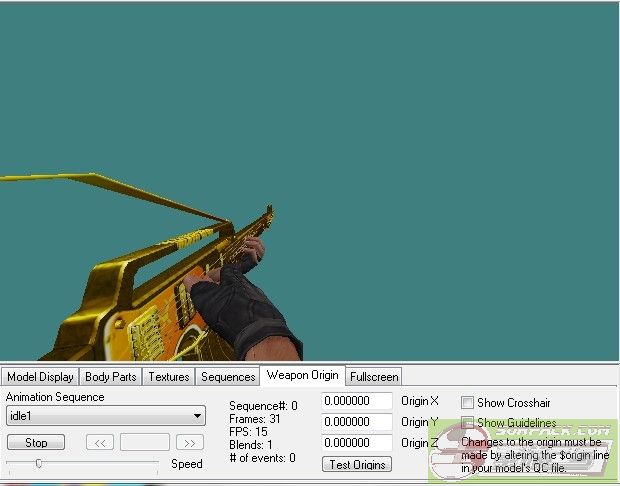Go to the Sequences tab

[x=228, y=377]
